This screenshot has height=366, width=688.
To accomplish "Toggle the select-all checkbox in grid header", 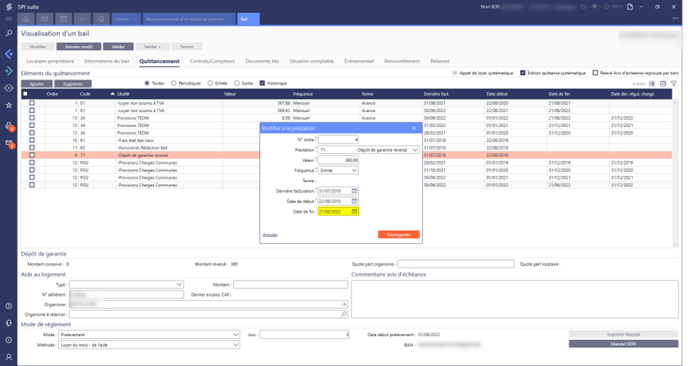I will tap(25, 94).
